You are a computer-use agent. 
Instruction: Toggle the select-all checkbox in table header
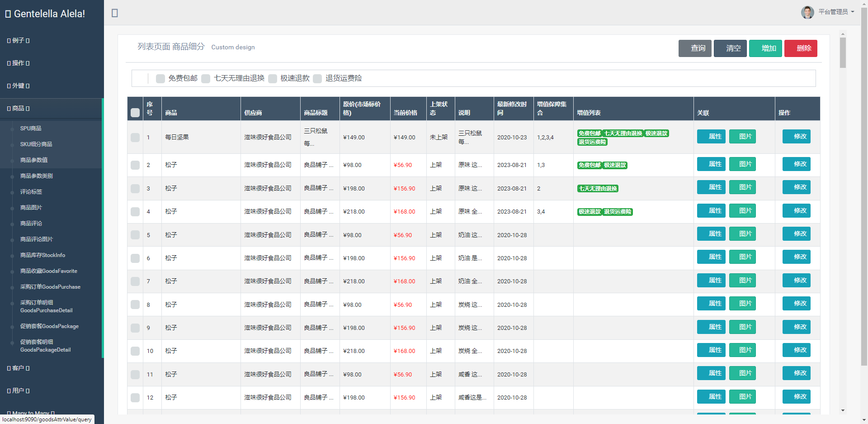coord(135,113)
